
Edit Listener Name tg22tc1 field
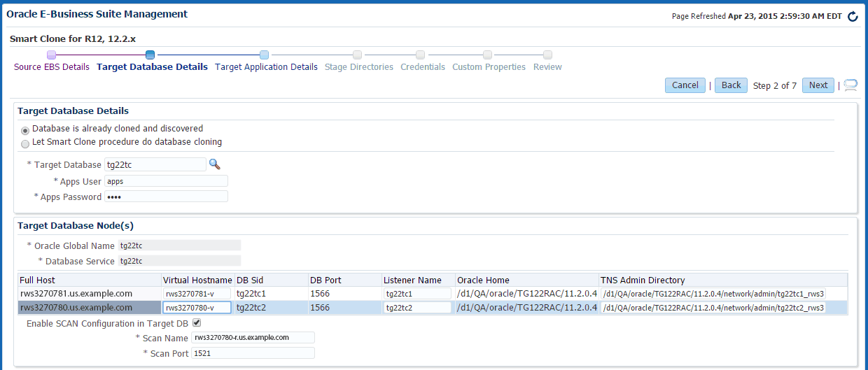[x=417, y=294]
